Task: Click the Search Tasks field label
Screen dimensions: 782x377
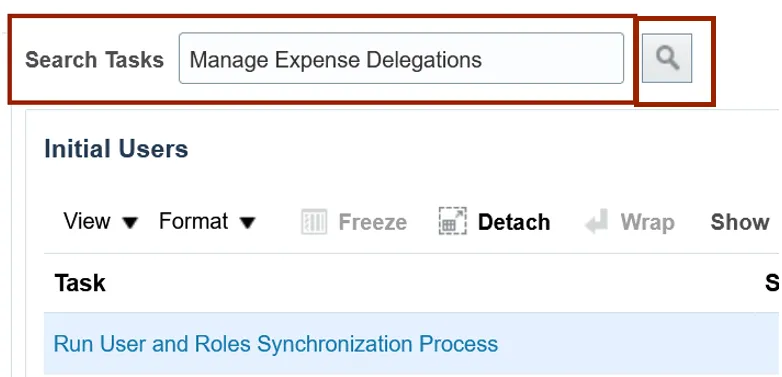Action: [x=94, y=60]
